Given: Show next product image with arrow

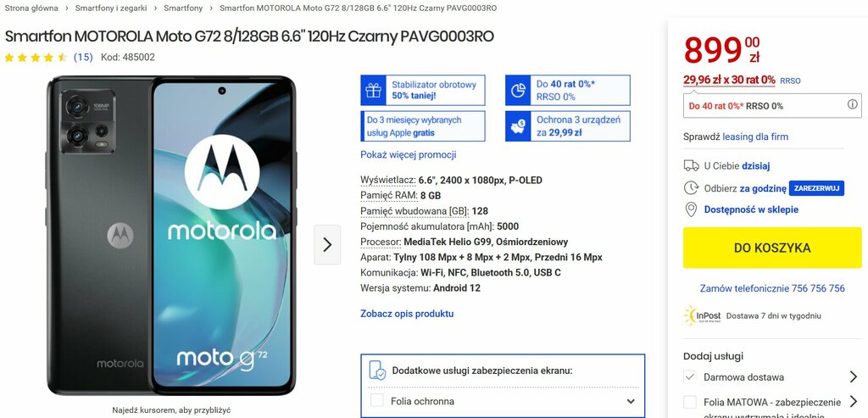Looking at the screenshot, I should point(327,245).
